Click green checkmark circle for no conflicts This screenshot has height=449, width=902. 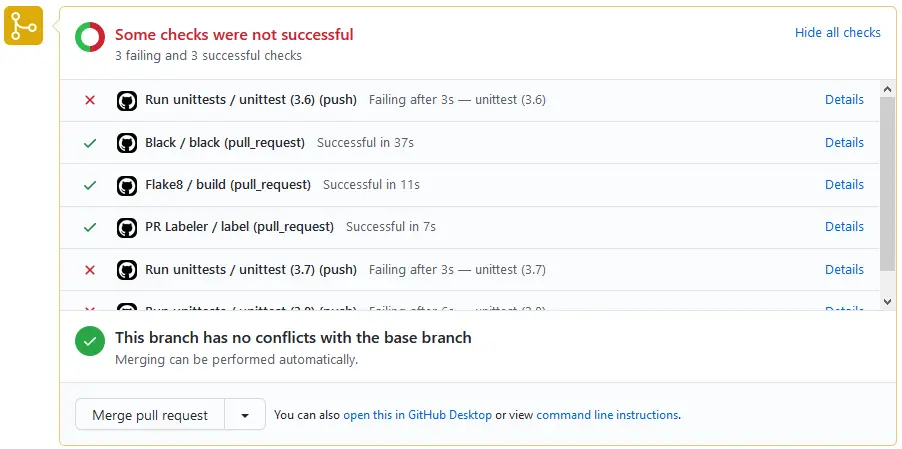pyautogui.click(x=90, y=341)
